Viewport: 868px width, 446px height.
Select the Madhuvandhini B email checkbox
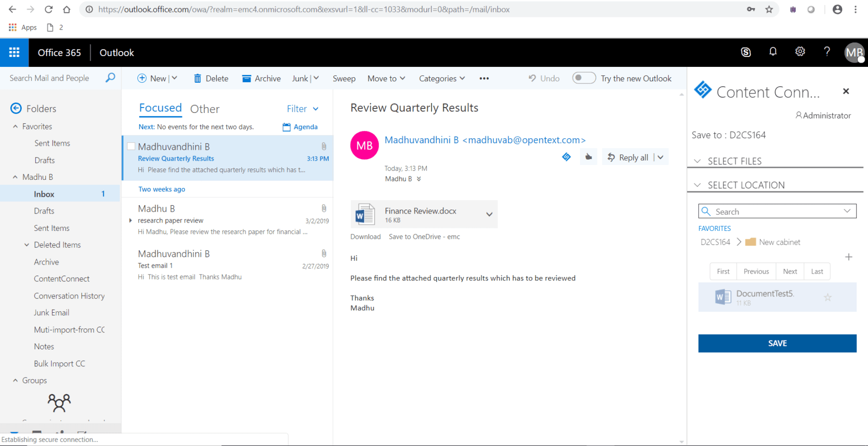(131, 146)
